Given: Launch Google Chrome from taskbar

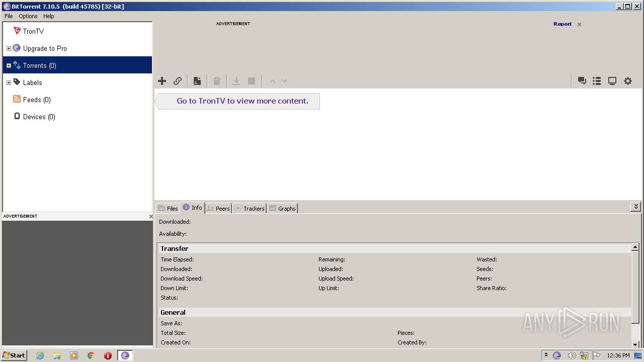Looking at the screenshot, I should [x=91, y=355].
